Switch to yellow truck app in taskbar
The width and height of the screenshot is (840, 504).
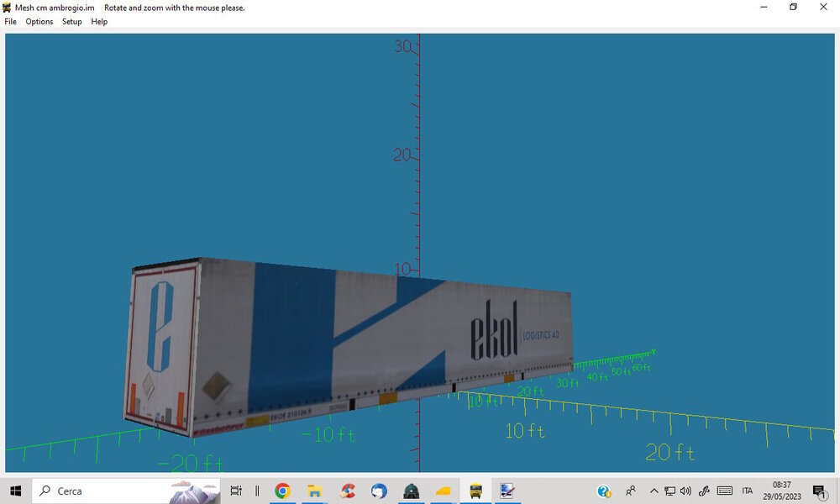coord(475,491)
